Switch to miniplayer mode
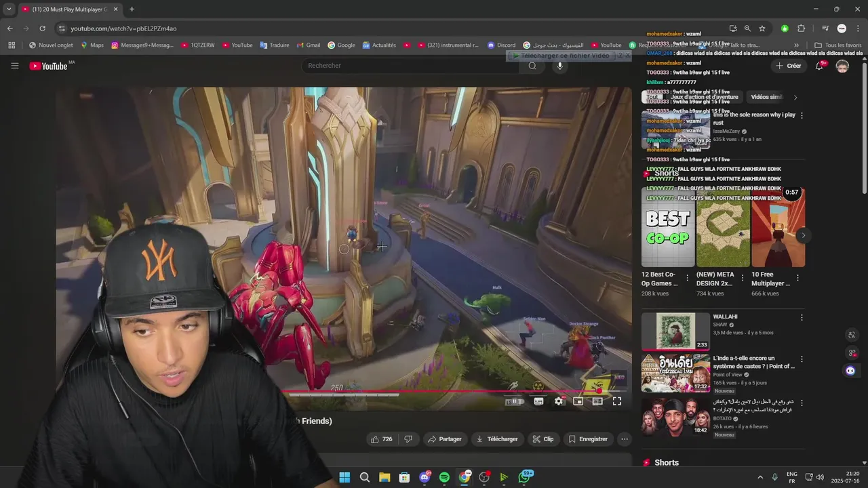Image resolution: width=868 pixels, height=488 pixels. pyautogui.click(x=578, y=401)
